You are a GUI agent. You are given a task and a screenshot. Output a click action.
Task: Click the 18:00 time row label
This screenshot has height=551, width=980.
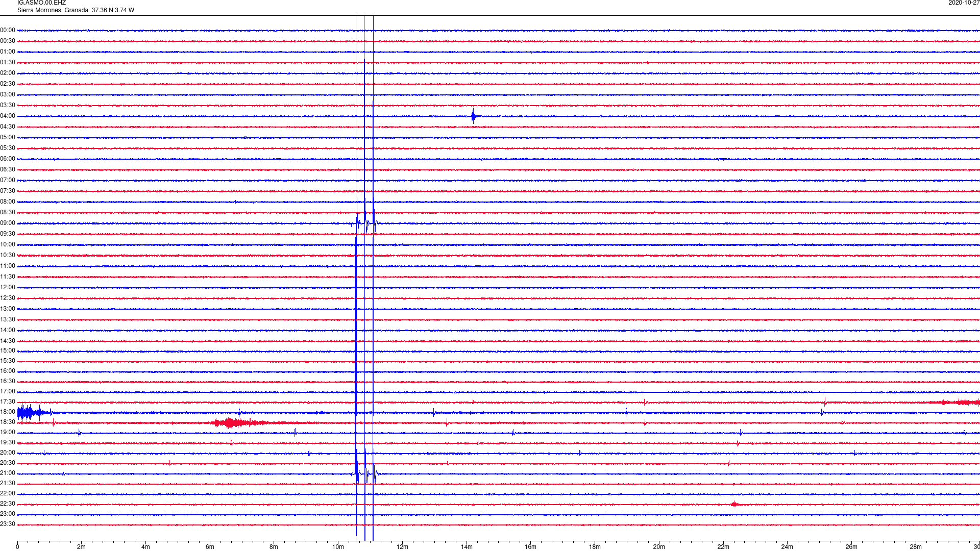[8, 412]
